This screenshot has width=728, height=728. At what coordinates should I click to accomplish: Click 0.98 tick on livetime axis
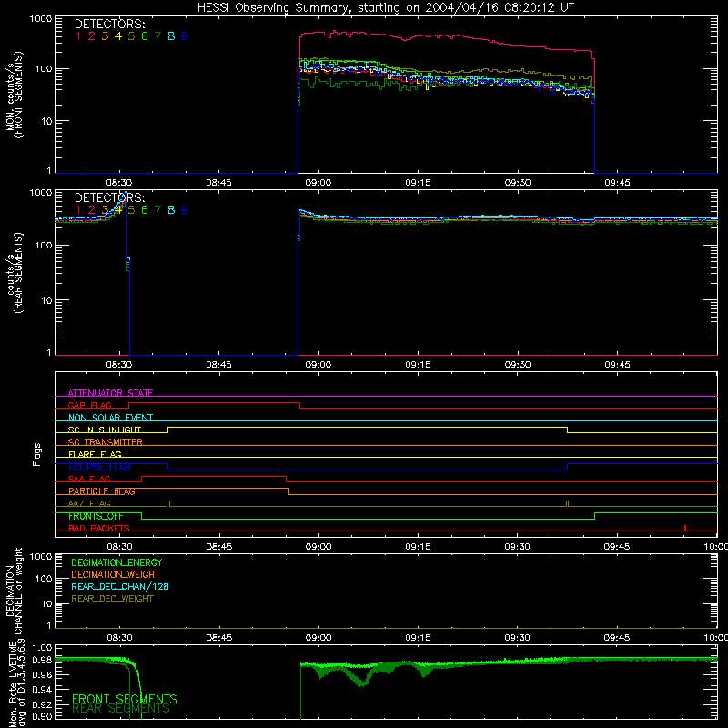click(43, 661)
